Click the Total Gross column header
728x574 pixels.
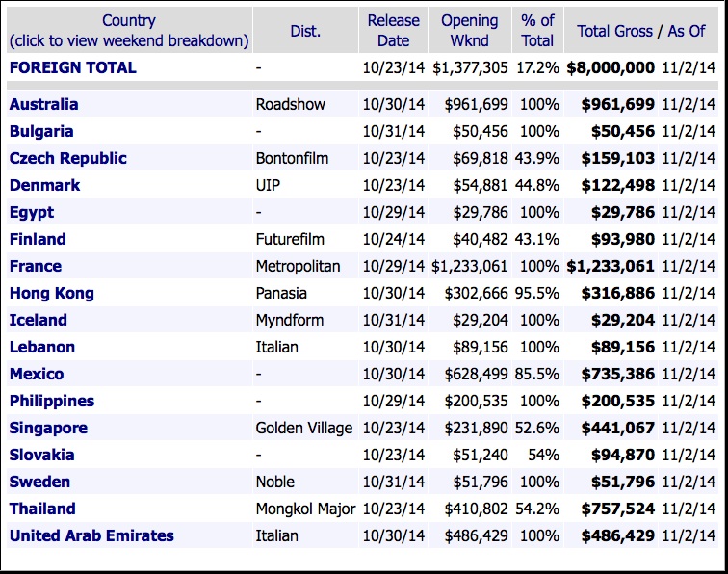click(613, 31)
